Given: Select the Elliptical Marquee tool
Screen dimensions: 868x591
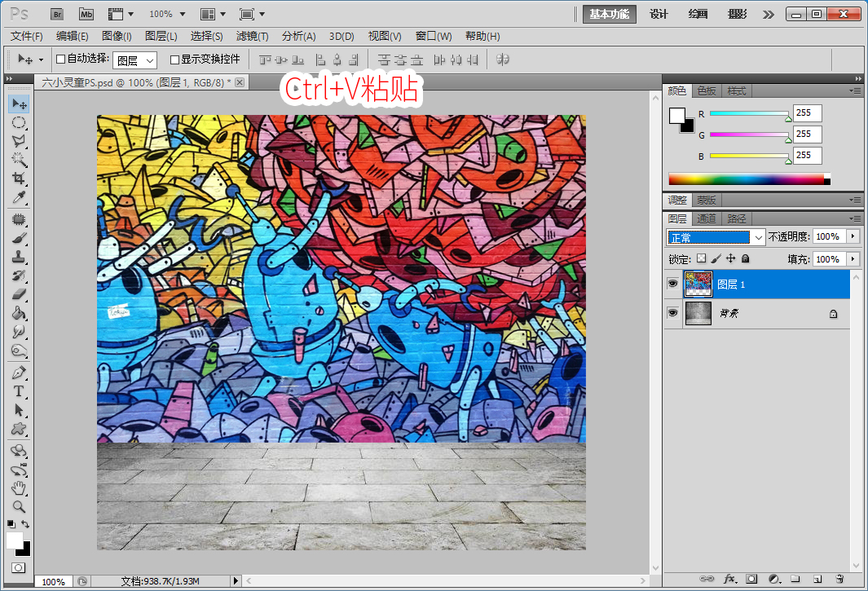Looking at the screenshot, I should coord(19,123).
